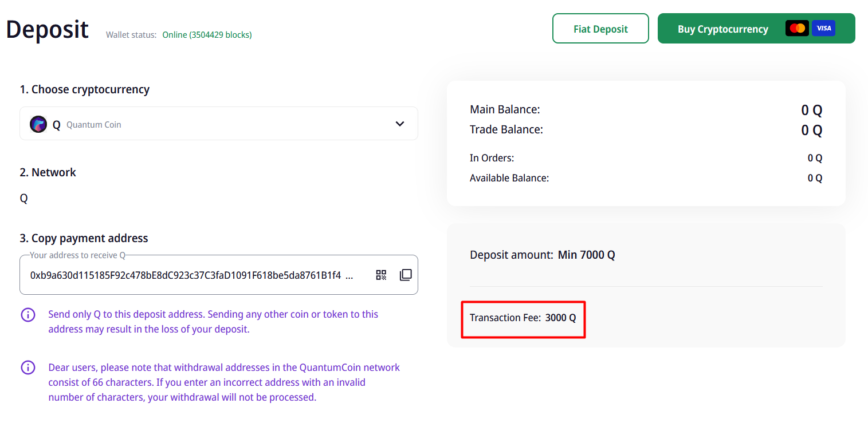The width and height of the screenshot is (868, 423).
Task: Click the Main Balance value
Action: click(811, 110)
